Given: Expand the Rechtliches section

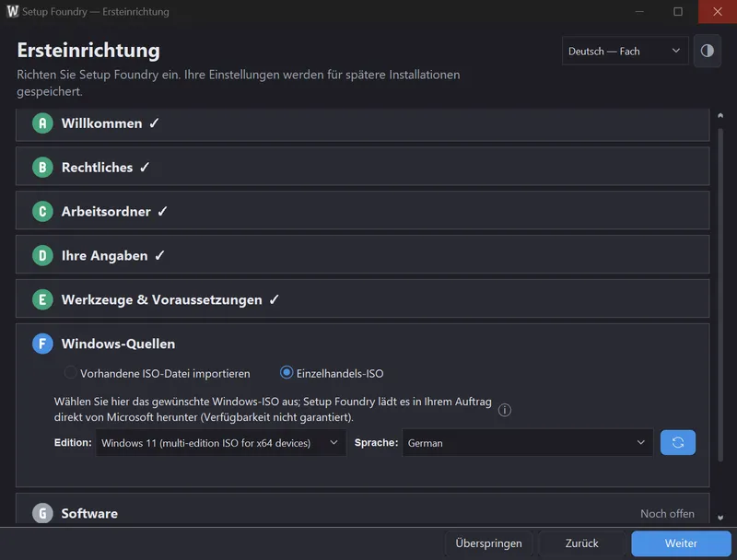Looking at the screenshot, I should tap(362, 167).
